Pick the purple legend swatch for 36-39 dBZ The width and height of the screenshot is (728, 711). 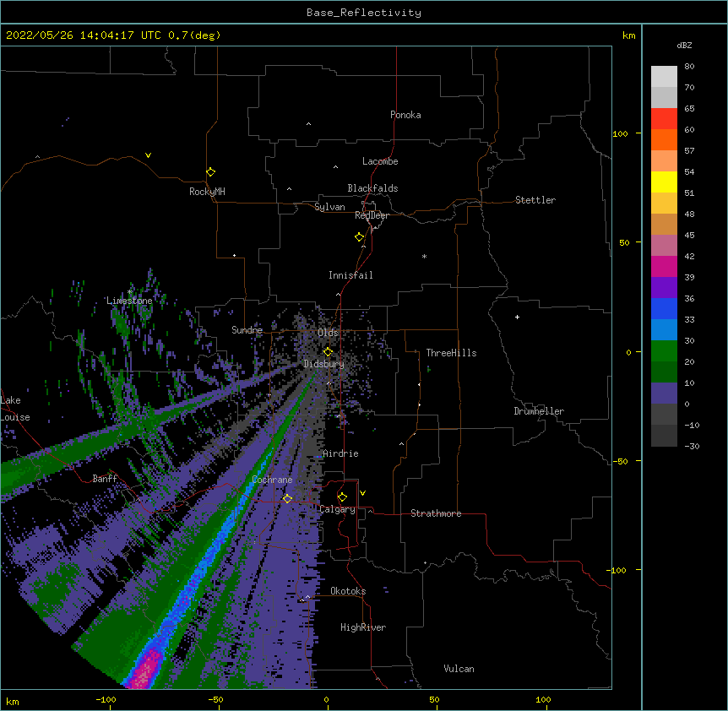[664, 288]
